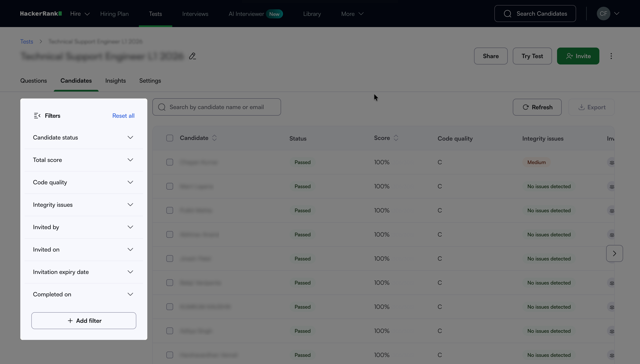Switch to the Questions tab

pos(33,81)
